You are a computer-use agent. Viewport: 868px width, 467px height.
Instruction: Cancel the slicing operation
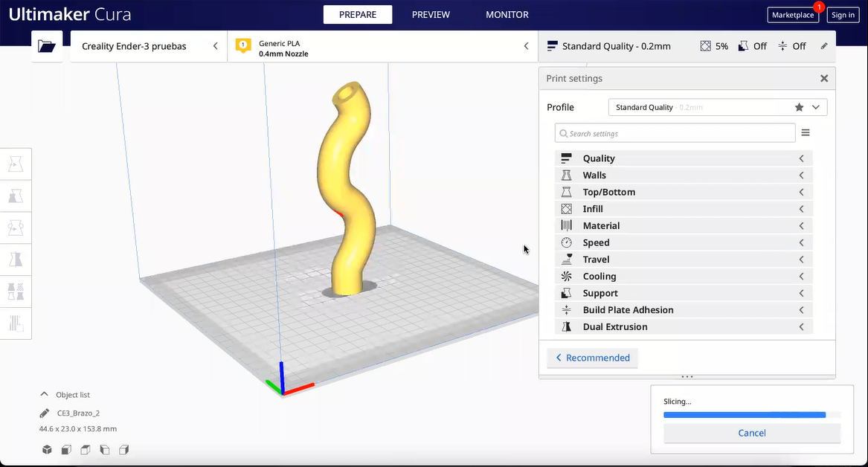(x=751, y=433)
